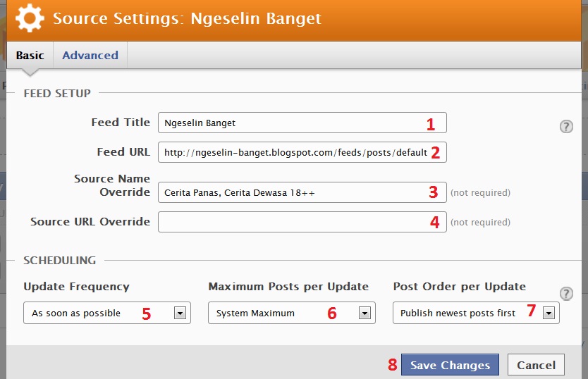Image resolution: width=588 pixels, height=379 pixels.
Task: Click the FEED SETUP section heading
Action: [57, 94]
